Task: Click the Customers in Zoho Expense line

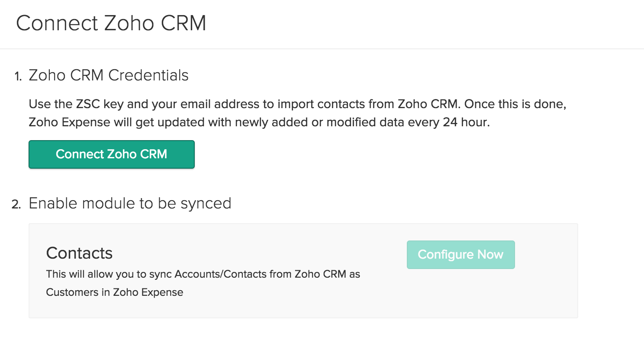Action: coord(115,292)
